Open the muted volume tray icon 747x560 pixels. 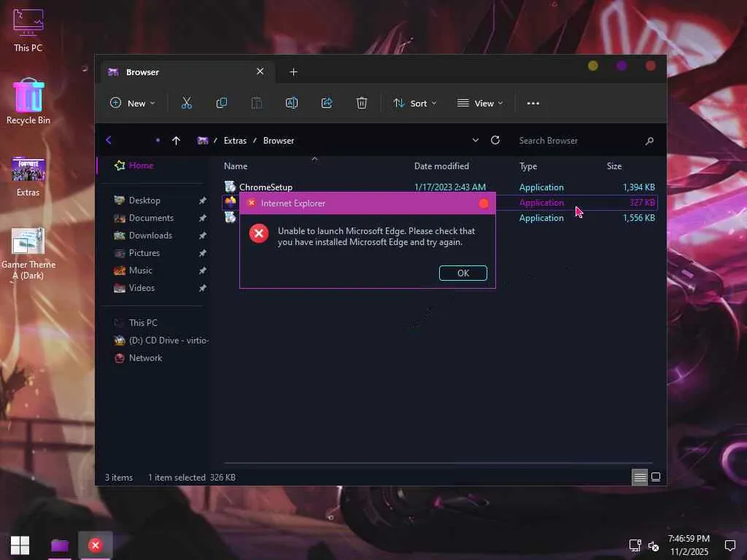tap(654, 546)
